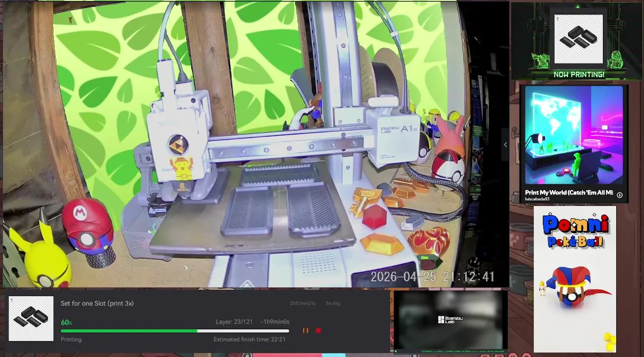Click the green print progress bar

tap(175, 331)
